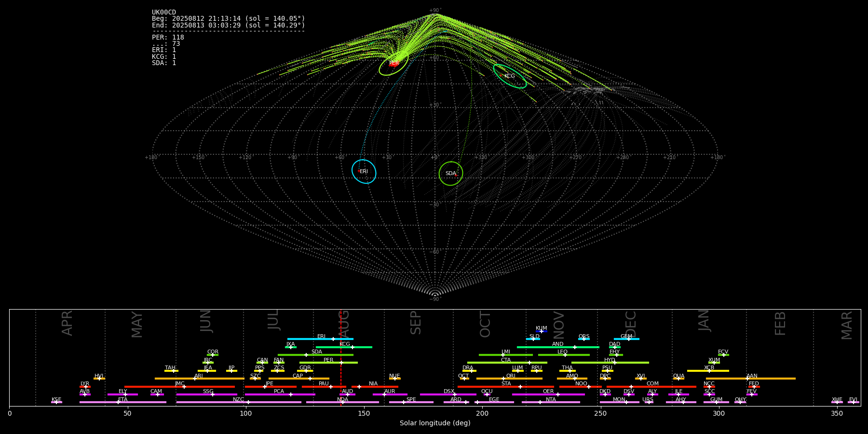Image resolution: width=868 pixels, height=434 pixels.
Task: Click the yellow XCB shower bar
Action: click(x=708, y=371)
